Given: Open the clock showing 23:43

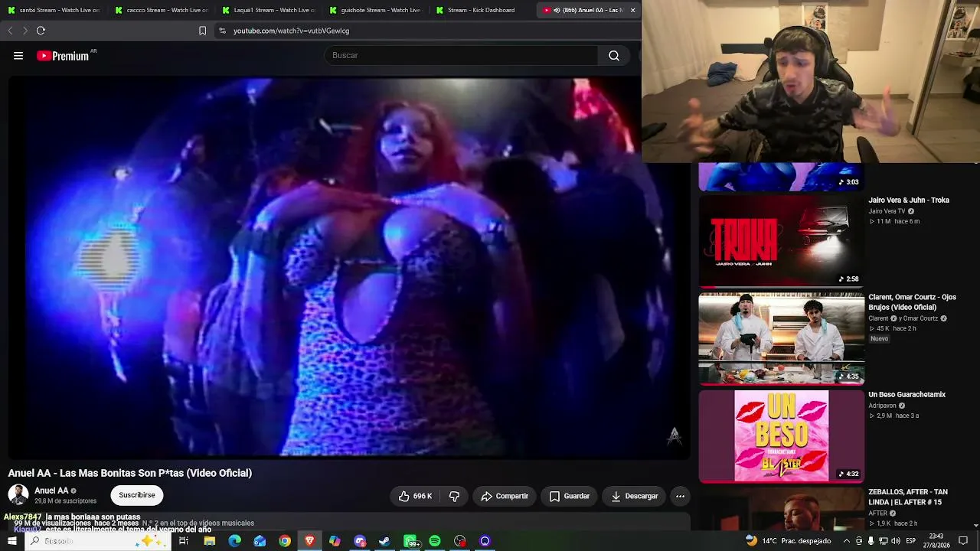Looking at the screenshot, I should (x=936, y=541).
